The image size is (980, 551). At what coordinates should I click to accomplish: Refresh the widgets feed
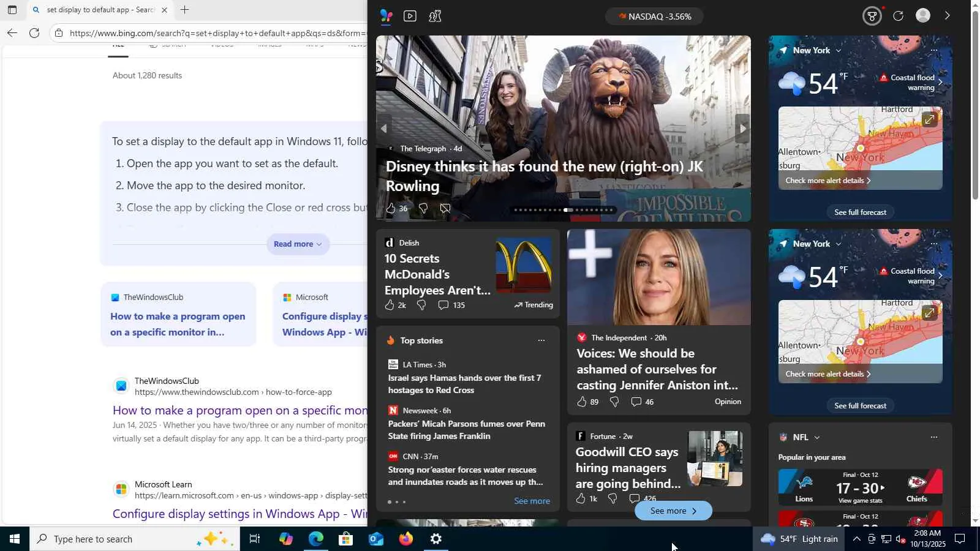point(898,16)
